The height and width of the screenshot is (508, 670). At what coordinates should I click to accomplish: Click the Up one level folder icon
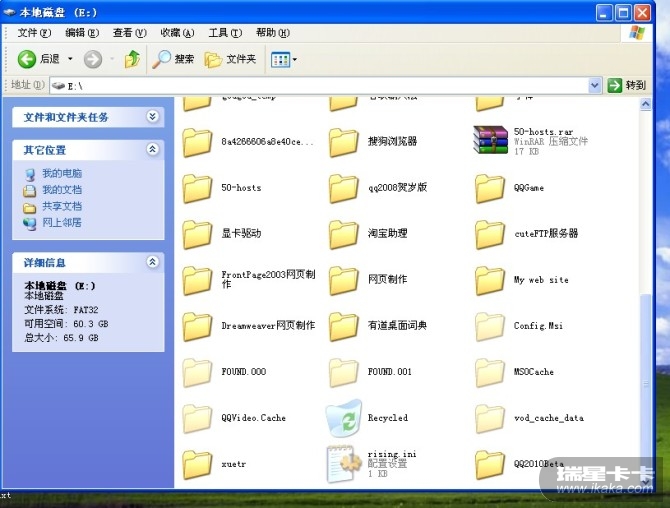point(132,59)
